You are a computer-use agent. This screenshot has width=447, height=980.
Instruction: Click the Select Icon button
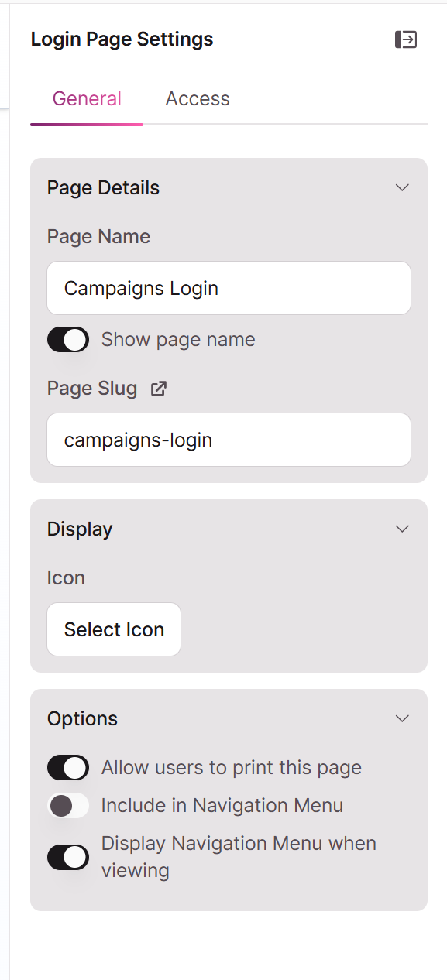[x=114, y=629]
